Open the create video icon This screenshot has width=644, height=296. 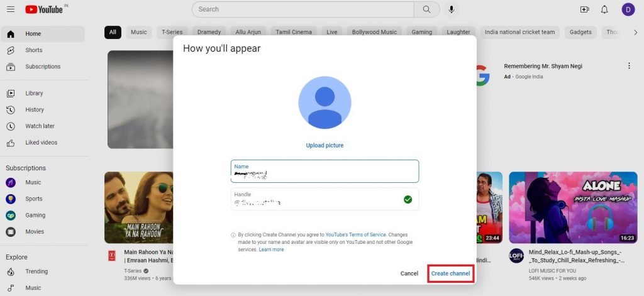click(584, 9)
